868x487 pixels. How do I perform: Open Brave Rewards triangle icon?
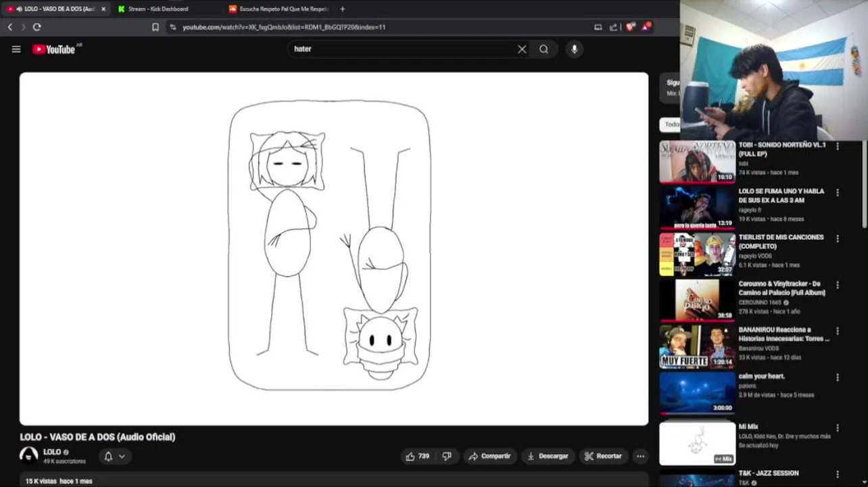coord(646,27)
